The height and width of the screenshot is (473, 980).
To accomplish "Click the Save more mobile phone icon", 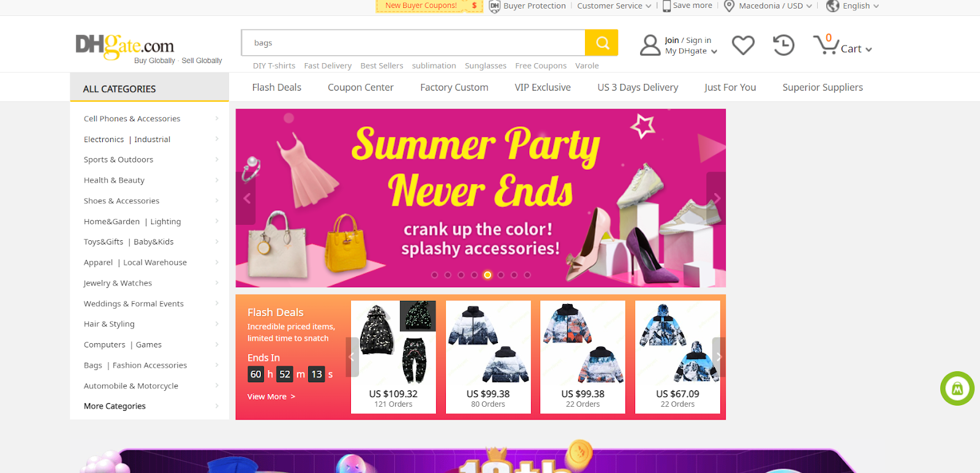I will point(666,6).
